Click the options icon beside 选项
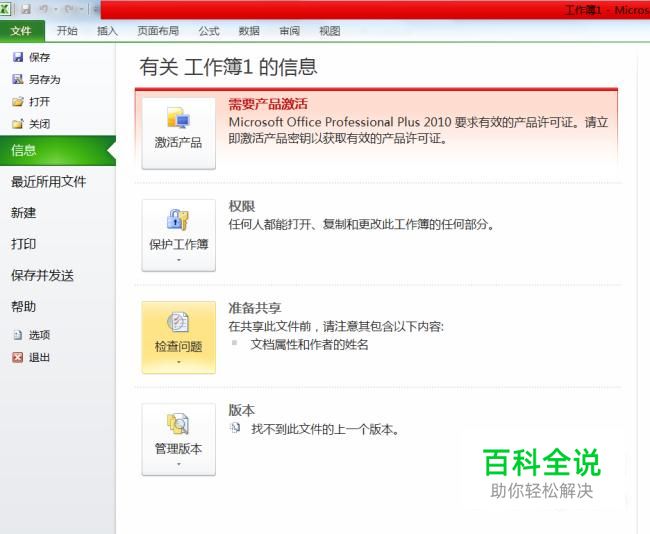The height and width of the screenshot is (534, 650). point(18,335)
